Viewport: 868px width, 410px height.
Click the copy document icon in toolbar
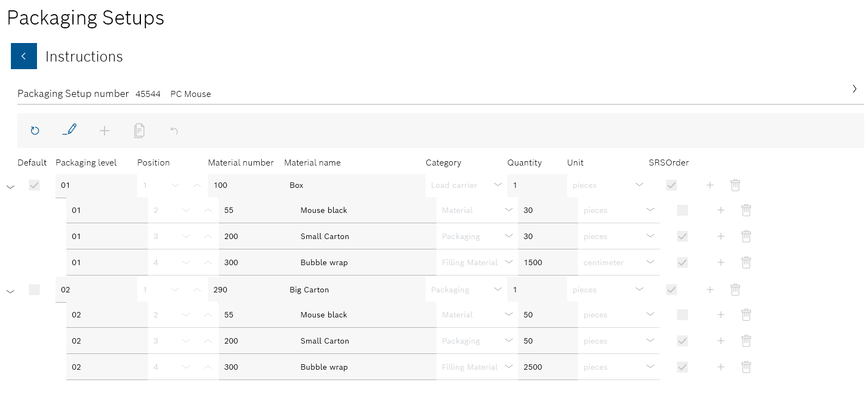point(139,131)
